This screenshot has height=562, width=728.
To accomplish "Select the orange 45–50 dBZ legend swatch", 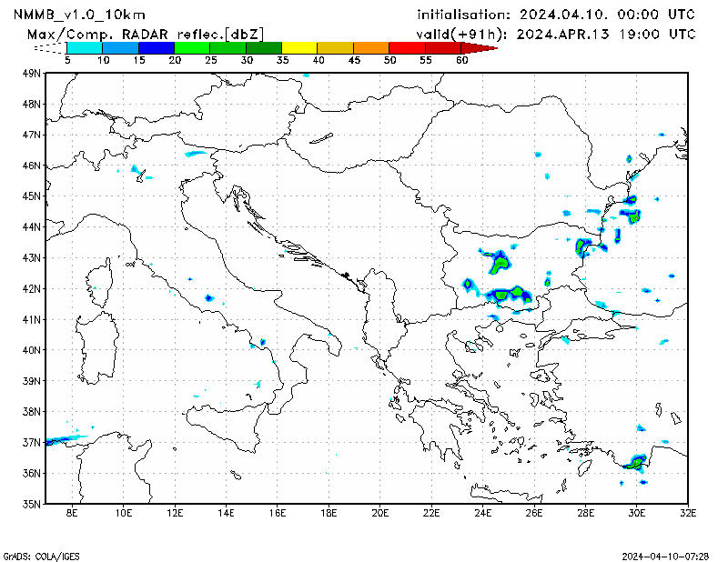I will click(370, 47).
